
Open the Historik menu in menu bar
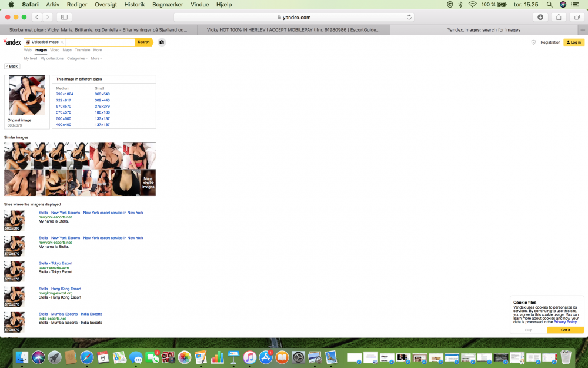point(134,4)
